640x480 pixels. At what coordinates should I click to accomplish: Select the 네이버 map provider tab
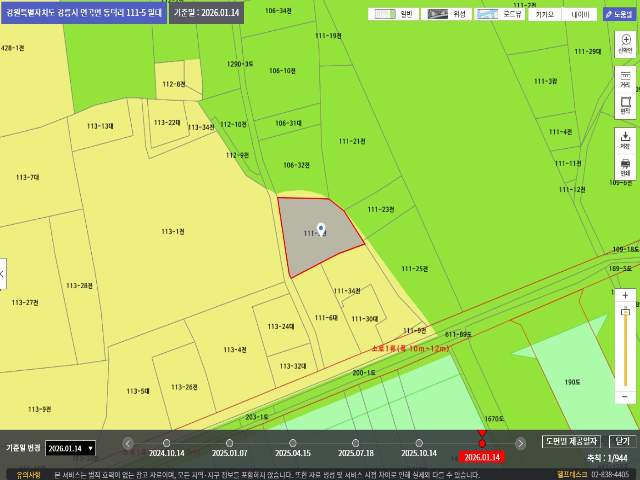point(580,14)
